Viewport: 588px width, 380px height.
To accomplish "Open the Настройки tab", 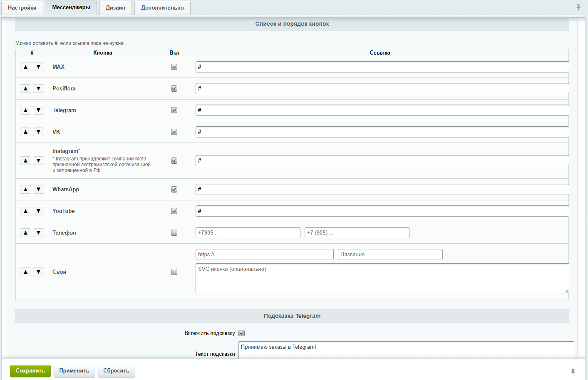I will click(22, 8).
